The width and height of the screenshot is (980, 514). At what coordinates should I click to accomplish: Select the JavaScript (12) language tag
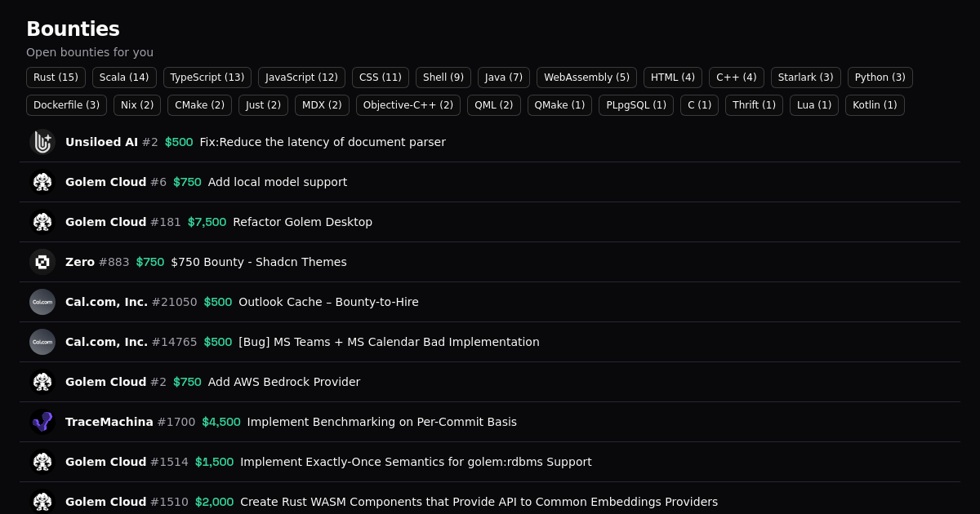tap(301, 78)
